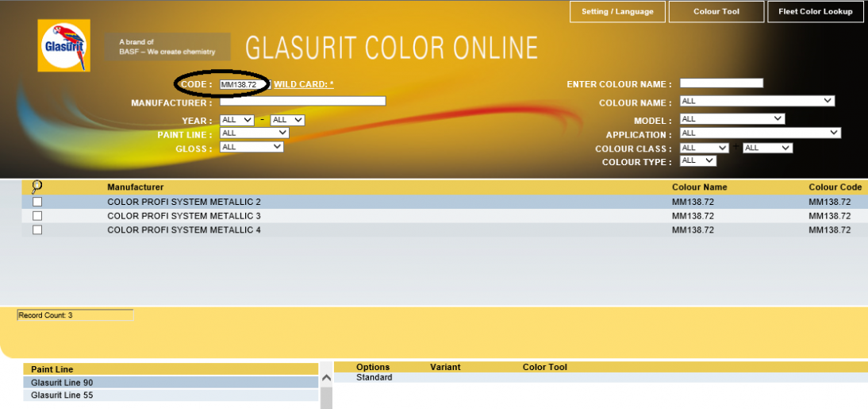The image size is (868, 409).
Task: Open the first Colour Class dropdown
Action: (x=704, y=148)
